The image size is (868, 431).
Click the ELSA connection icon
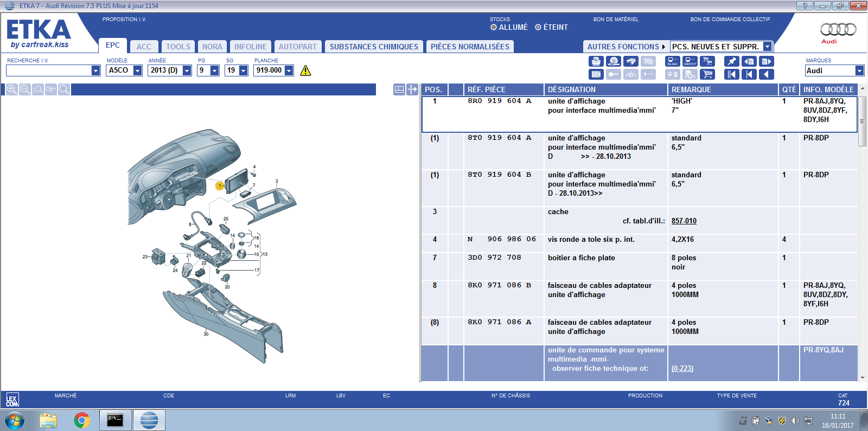[672, 61]
